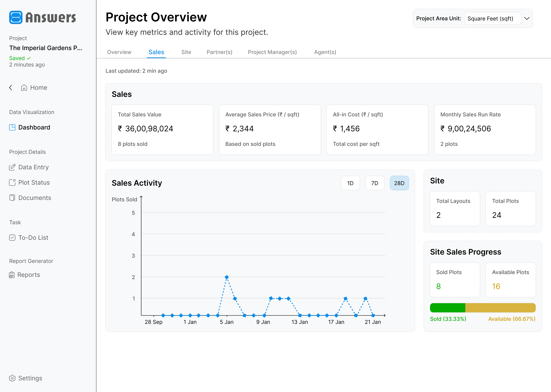Click the Reports clipboard icon
This screenshot has width=551, height=392.
(x=12, y=275)
